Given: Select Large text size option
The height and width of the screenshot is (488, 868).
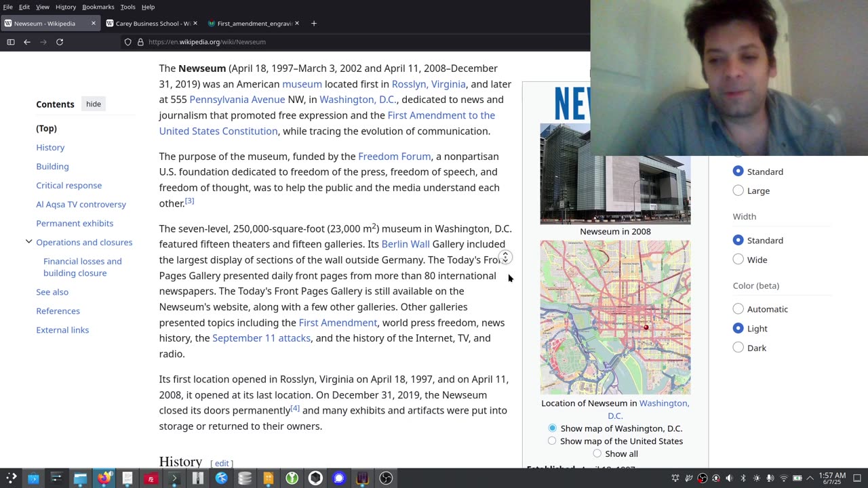Looking at the screenshot, I should point(738,190).
